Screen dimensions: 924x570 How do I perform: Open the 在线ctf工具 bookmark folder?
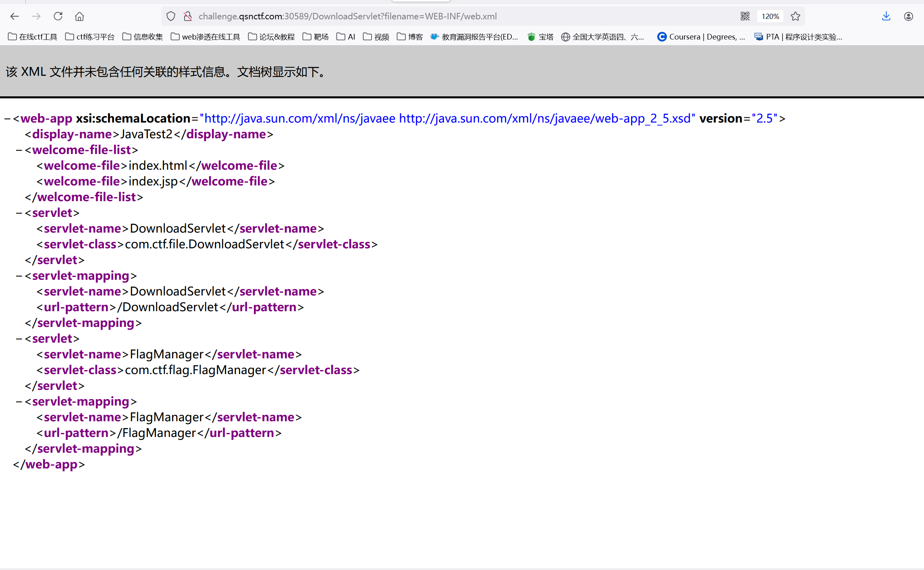point(33,37)
